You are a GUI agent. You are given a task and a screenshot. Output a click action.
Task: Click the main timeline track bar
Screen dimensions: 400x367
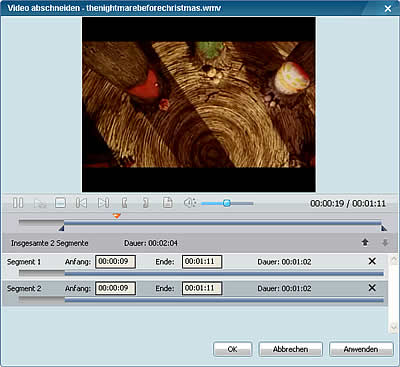[200, 222]
